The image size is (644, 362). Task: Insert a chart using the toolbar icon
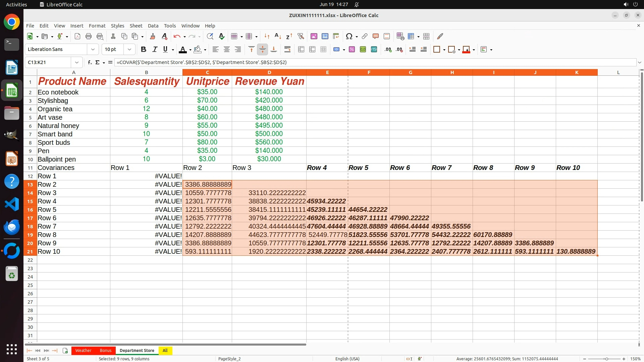tap(325, 36)
